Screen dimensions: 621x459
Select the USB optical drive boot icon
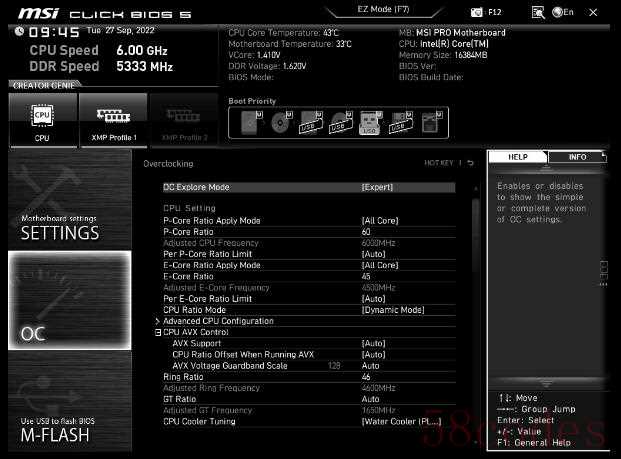pyautogui.click(x=341, y=123)
